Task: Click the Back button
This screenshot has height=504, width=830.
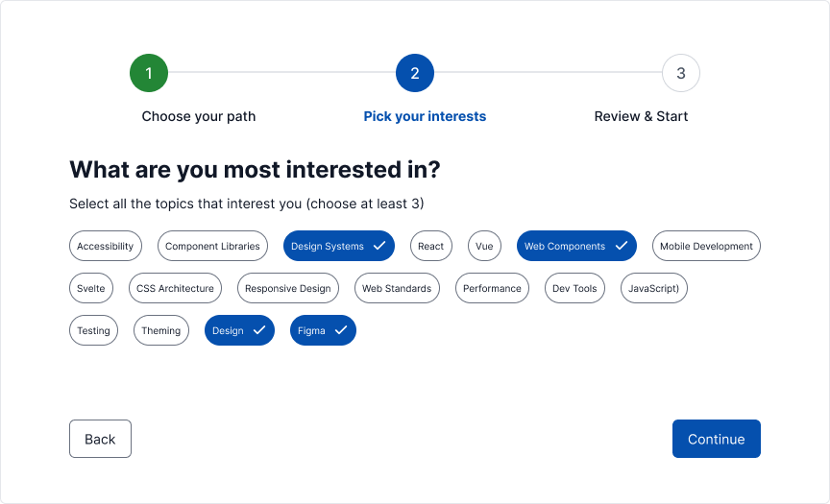Action: click(100, 439)
